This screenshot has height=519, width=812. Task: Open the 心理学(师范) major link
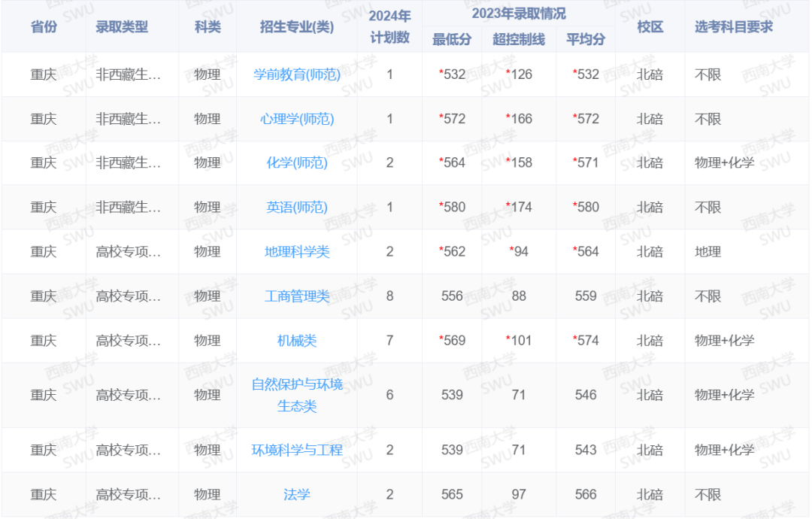coord(297,119)
